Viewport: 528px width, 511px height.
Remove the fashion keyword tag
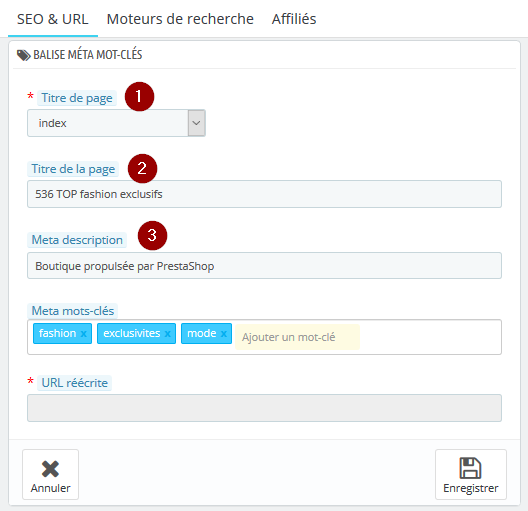click(84, 334)
